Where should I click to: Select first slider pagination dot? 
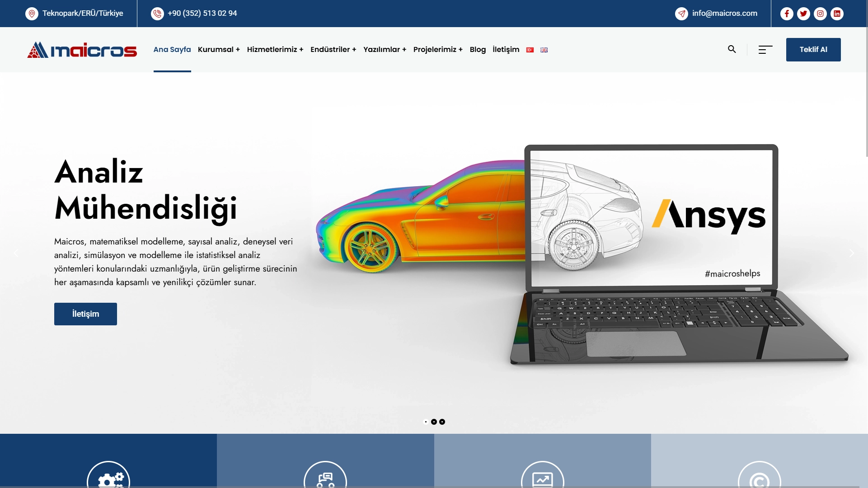tap(426, 422)
